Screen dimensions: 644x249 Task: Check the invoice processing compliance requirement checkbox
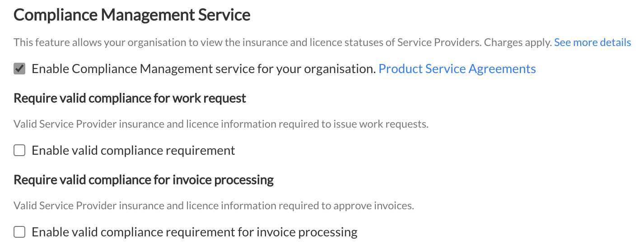[x=19, y=232]
